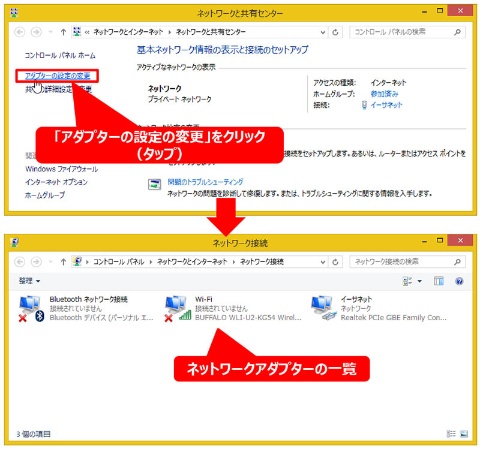
Task: Open address bar dropdown in ネットワーク接続 window
Action: point(323,262)
